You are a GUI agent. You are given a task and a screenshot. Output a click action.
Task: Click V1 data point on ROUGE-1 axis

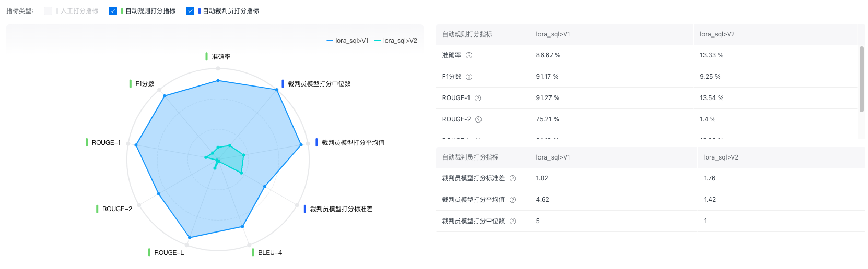(136, 145)
